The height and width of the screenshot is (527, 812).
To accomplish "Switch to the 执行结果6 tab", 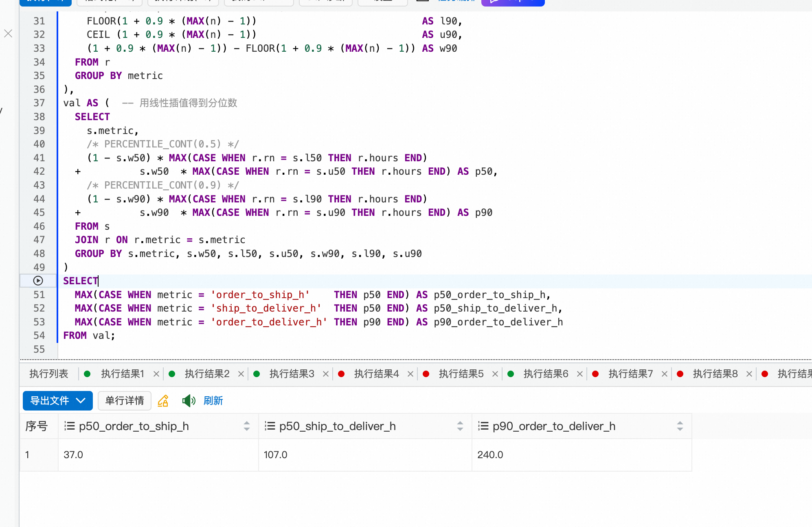I will (x=545, y=374).
